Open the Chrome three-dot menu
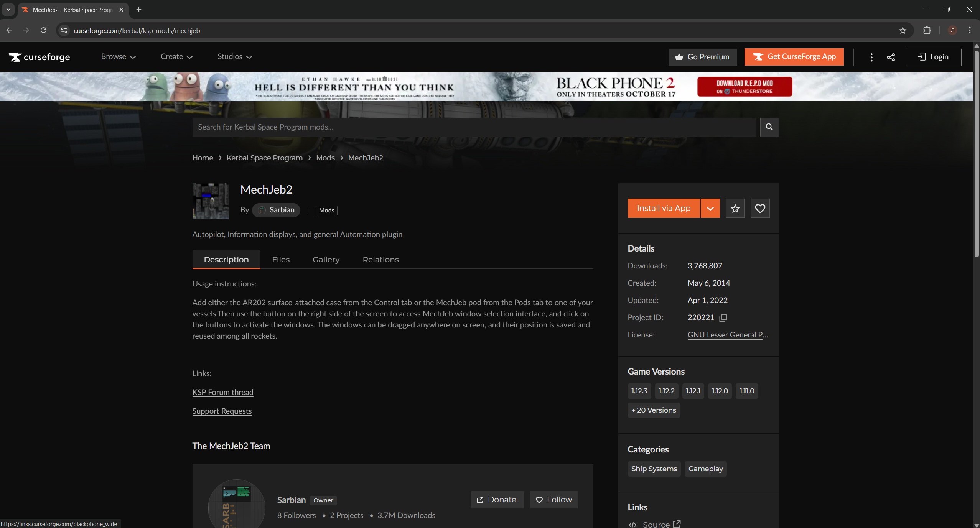The width and height of the screenshot is (980, 528). tap(970, 30)
